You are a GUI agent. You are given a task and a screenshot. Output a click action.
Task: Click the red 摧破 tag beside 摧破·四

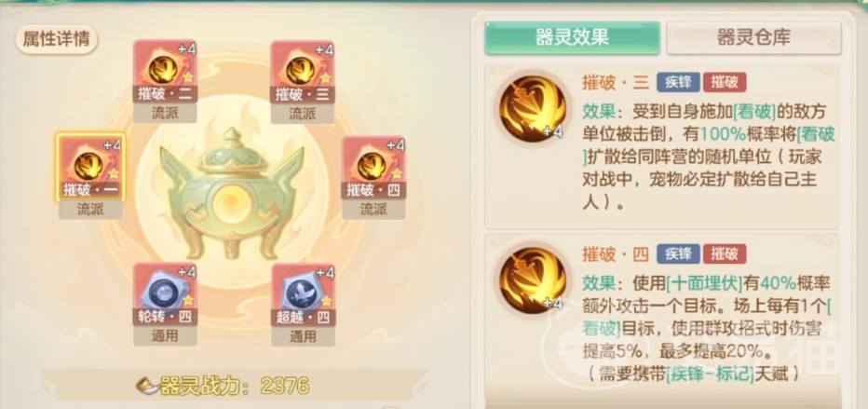[725, 254]
